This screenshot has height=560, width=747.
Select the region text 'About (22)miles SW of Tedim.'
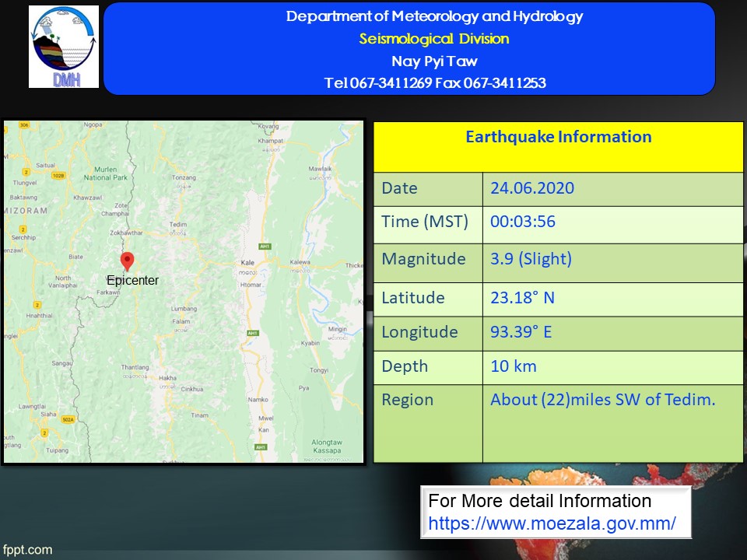pos(602,400)
